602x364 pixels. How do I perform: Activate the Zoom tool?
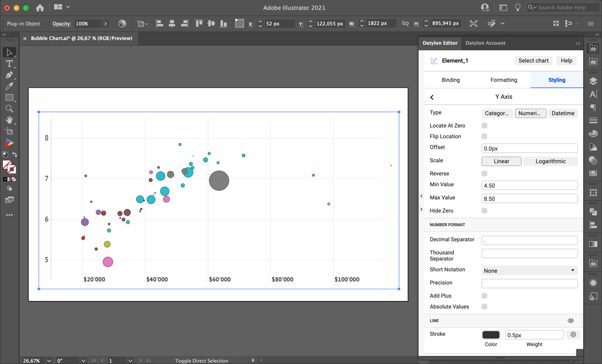point(9,108)
